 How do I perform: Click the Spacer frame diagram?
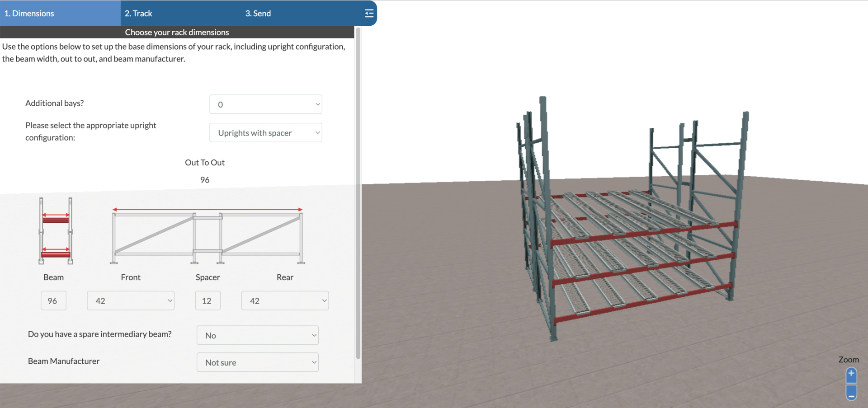(208, 235)
